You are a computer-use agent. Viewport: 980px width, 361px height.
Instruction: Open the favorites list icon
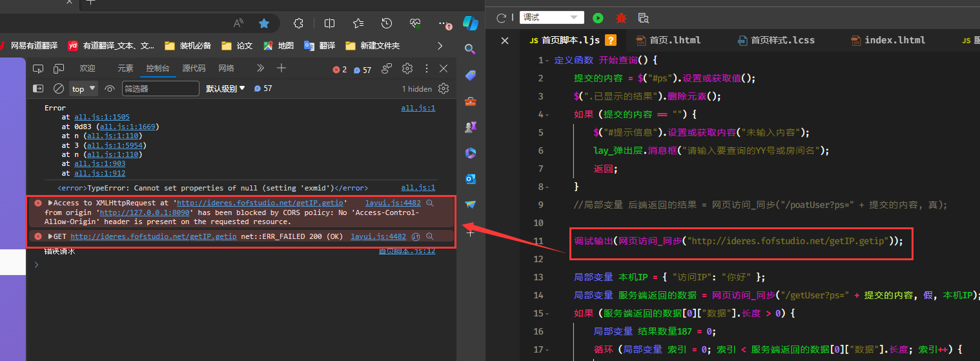tap(358, 23)
